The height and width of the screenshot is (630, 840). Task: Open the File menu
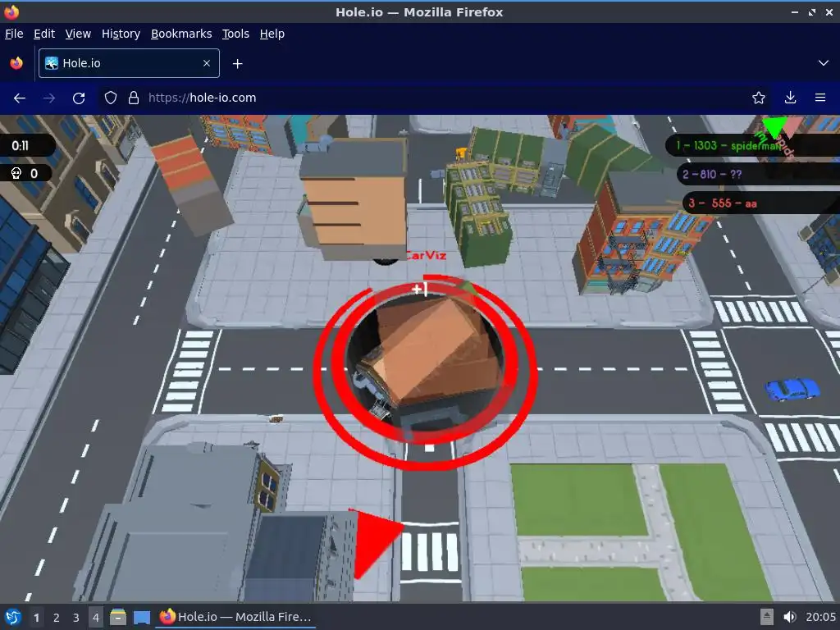pyautogui.click(x=14, y=34)
